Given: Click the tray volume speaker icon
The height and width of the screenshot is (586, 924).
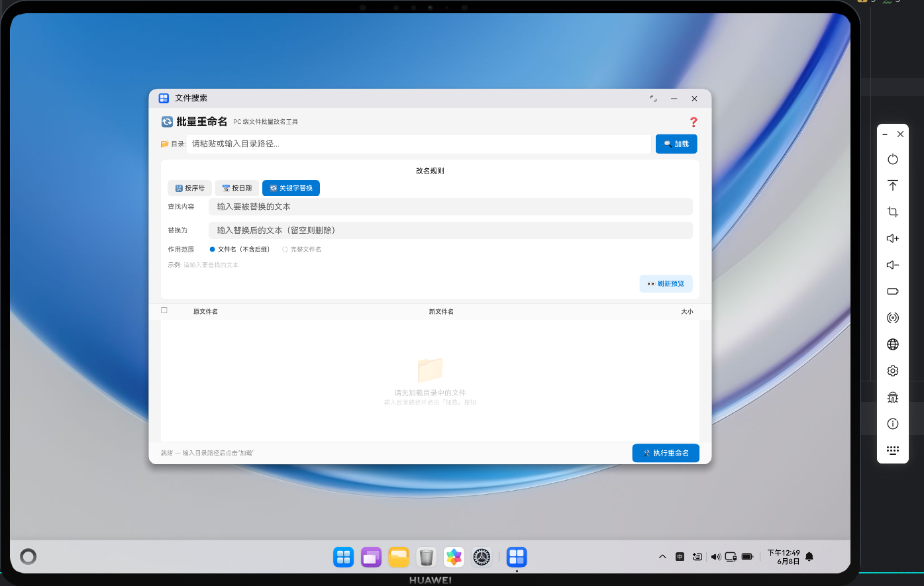Looking at the screenshot, I should pos(715,557).
